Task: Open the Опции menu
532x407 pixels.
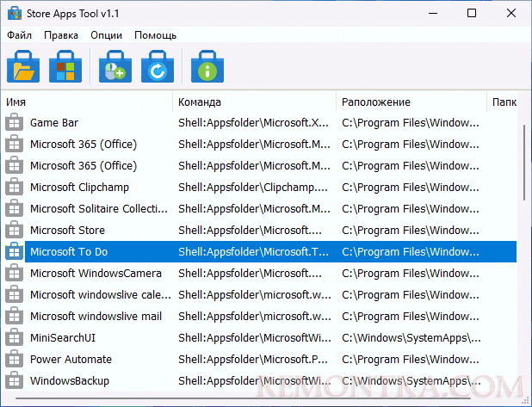Action: click(106, 35)
